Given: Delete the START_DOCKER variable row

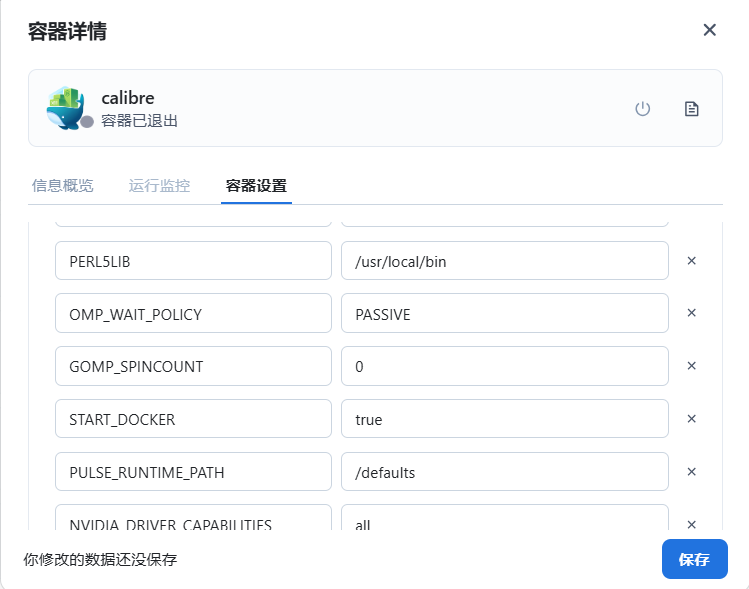Looking at the screenshot, I should pos(691,419).
